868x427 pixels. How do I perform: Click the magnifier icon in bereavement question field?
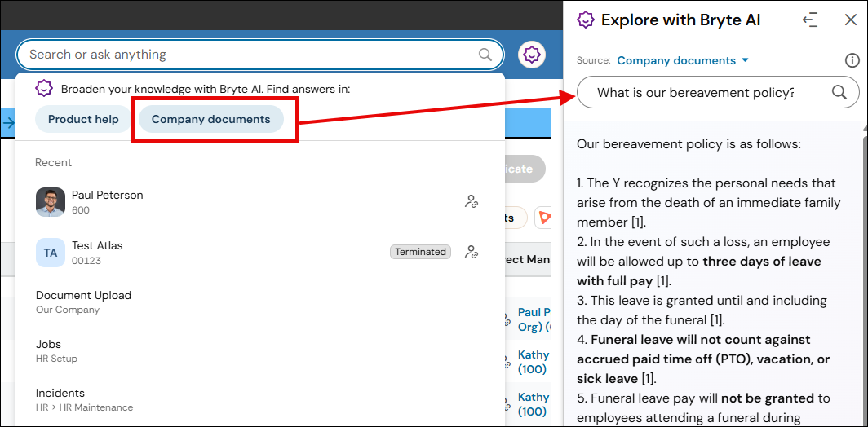tap(839, 92)
